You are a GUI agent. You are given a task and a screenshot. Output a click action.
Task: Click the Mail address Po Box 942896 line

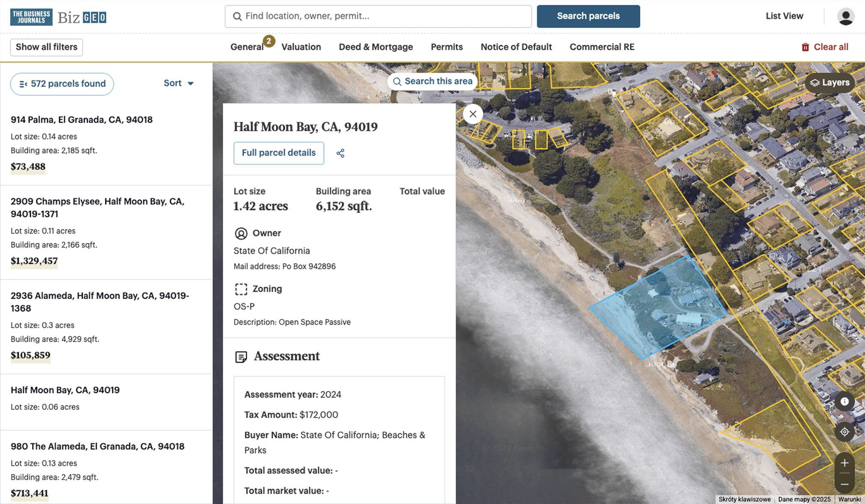(285, 267)
